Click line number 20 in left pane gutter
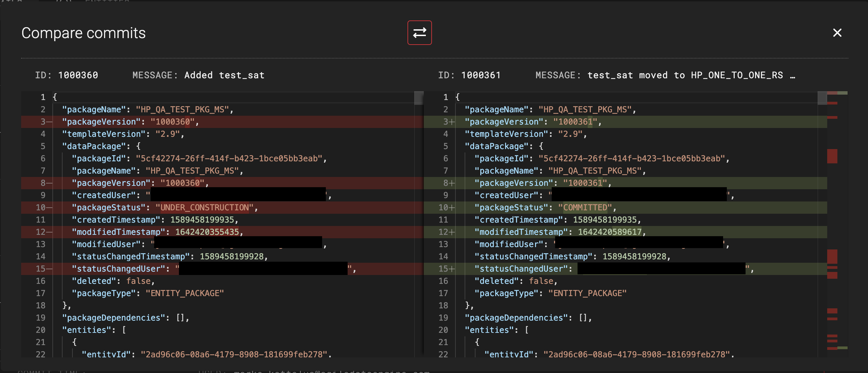This screenshot has width=868, height=373. (40, 330)
